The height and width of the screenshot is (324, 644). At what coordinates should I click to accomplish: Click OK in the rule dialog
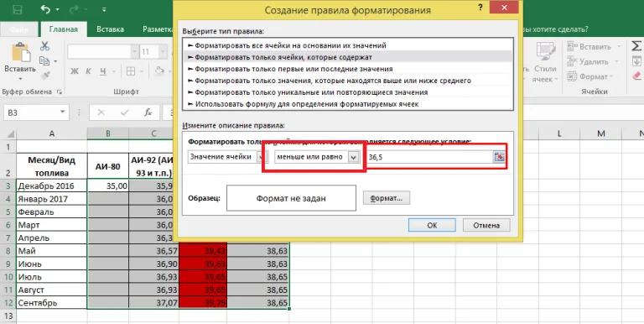tap(432, 225)
